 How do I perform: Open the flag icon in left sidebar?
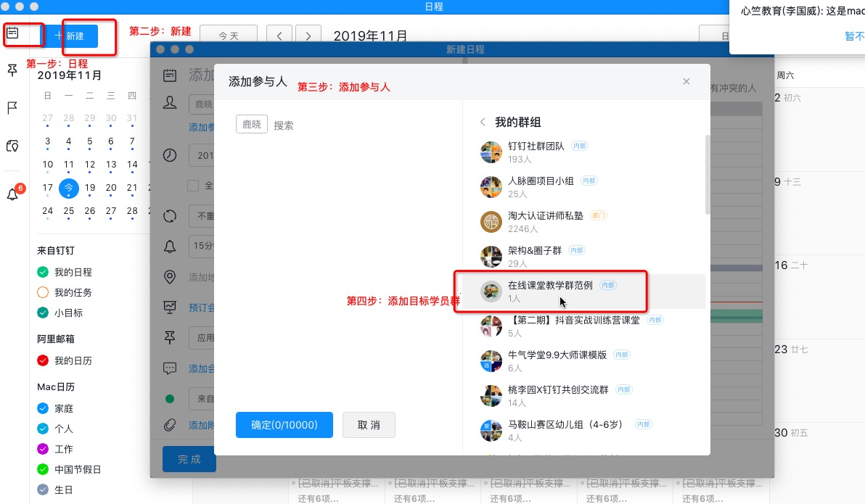(12, 107)
